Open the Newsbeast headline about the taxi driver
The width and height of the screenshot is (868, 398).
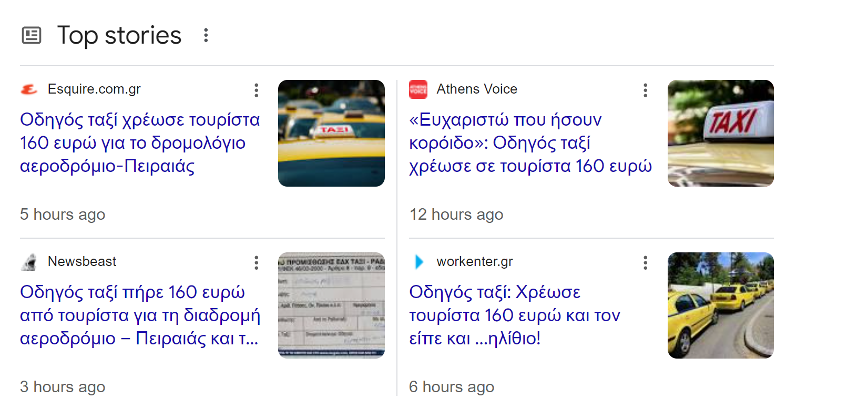pyautogui.click(x=139, y=315)
